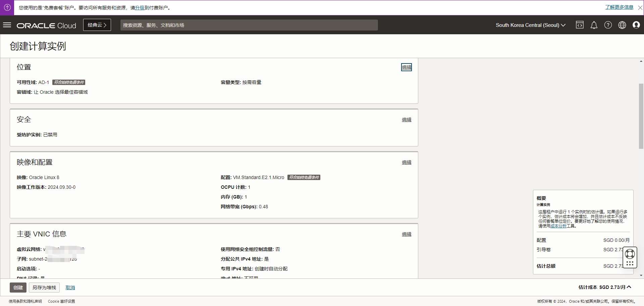Open Cookie 喜好设置 footer link
The image size is (644, 306).
click(x=61, y=301)
